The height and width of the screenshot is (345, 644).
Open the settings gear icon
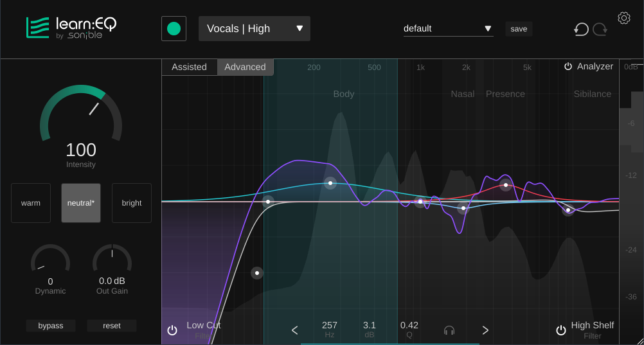(623, 18)
